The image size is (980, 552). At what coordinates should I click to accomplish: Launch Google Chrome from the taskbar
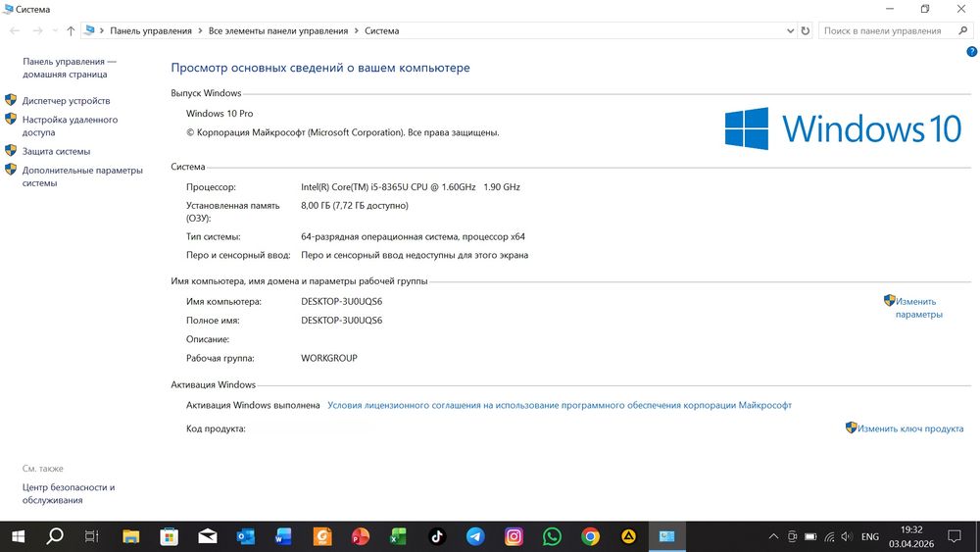point(590,536)
